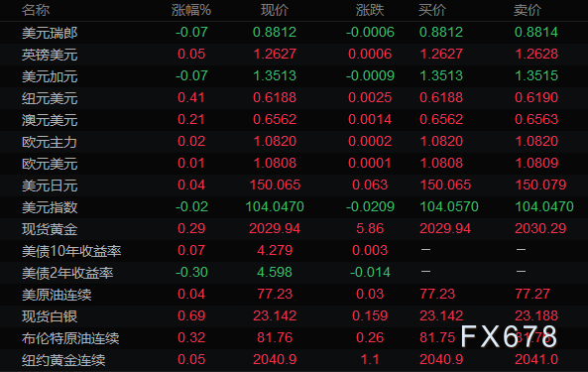This screenshot has width=588, height=372.
Task: Click the 卖价 column header
Action: (x=528, y=10)
